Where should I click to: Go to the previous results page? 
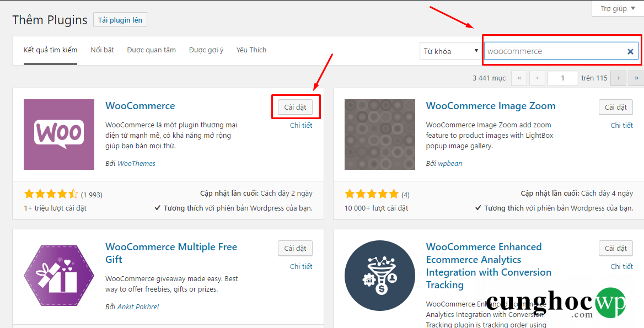click(537, 78)
